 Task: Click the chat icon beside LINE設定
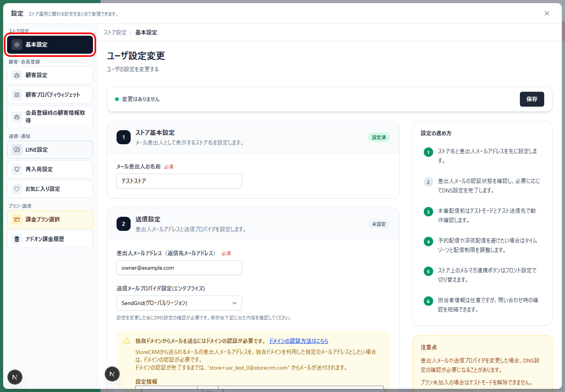[x=17, y=150]
